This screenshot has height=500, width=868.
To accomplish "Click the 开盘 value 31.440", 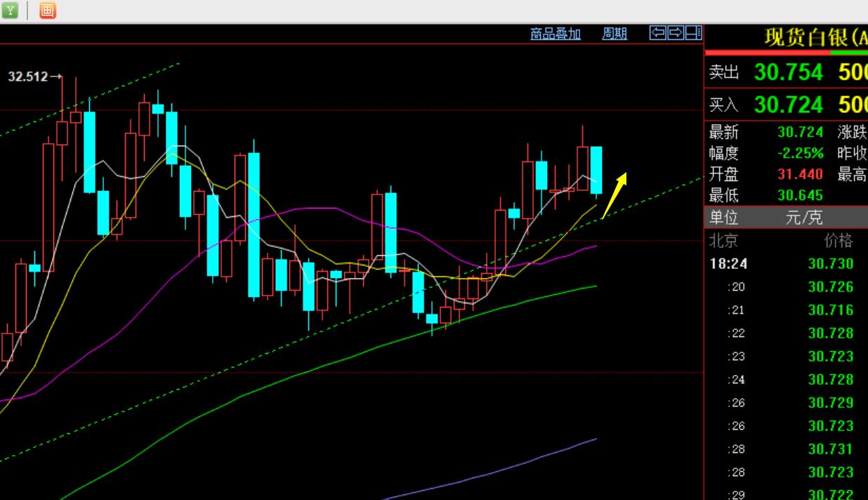I will coord(800,174).
